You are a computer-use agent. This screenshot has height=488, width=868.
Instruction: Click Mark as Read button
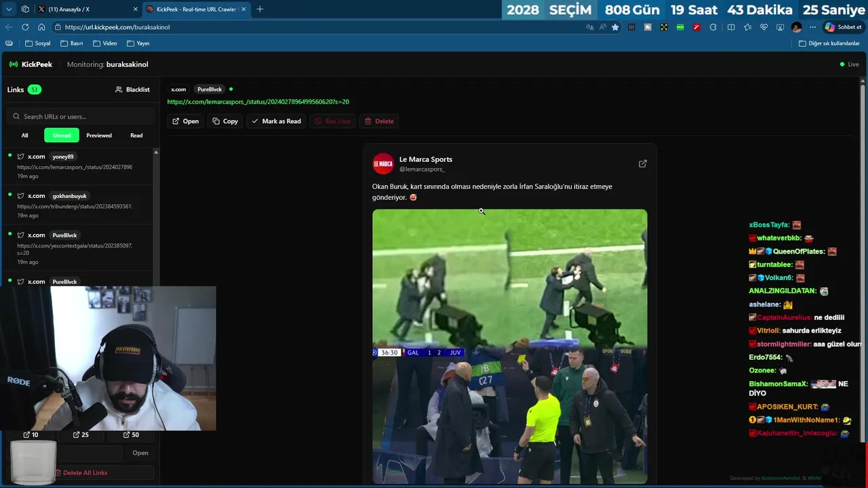pyautogui.click(x=276, y=121)
